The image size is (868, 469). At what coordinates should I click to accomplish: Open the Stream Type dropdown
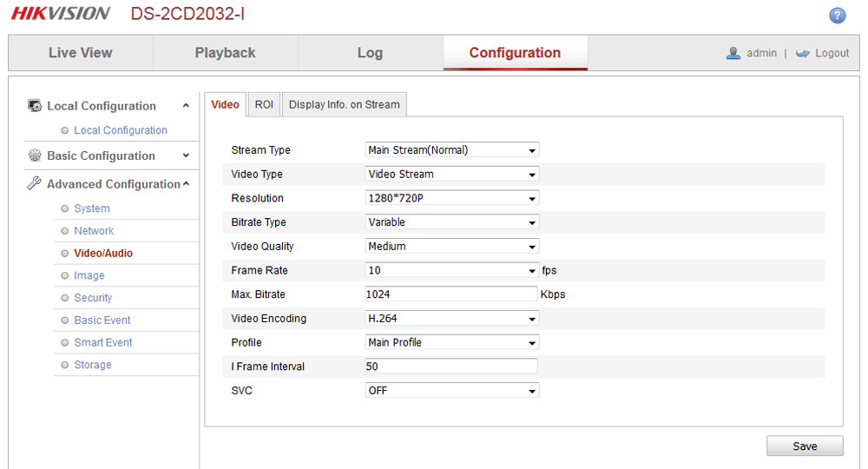(x=451, y=150)
